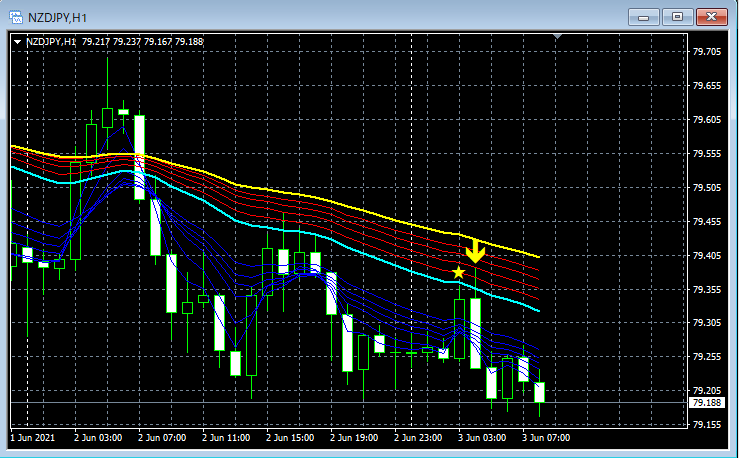
Task: Maximize the NZDJPY,H1 chart window
Action: (677, 17)
